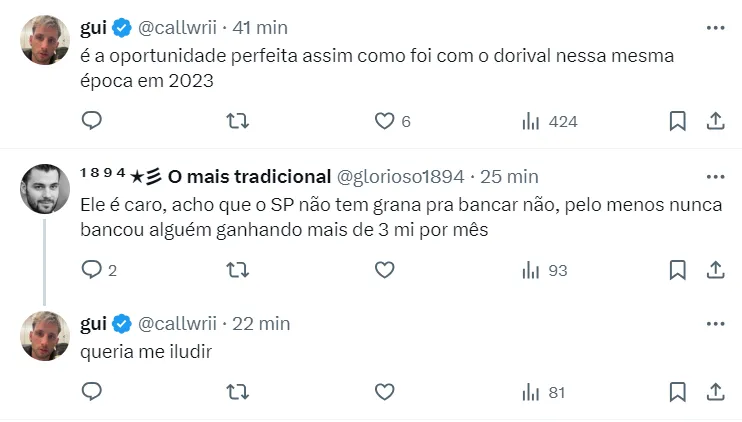Open more options on 'queria me iludir' tweet
742x422 pixels.
pyautogui.click(x=715, y=323)
